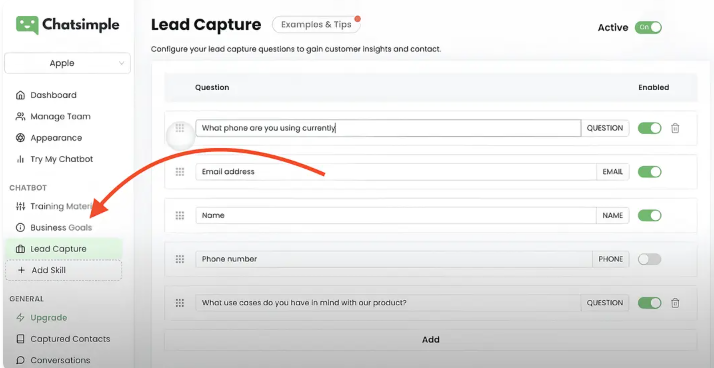714x368 pixels.
Task: Delete the 'What phone are you using' question
Action: tap(675, 128)
